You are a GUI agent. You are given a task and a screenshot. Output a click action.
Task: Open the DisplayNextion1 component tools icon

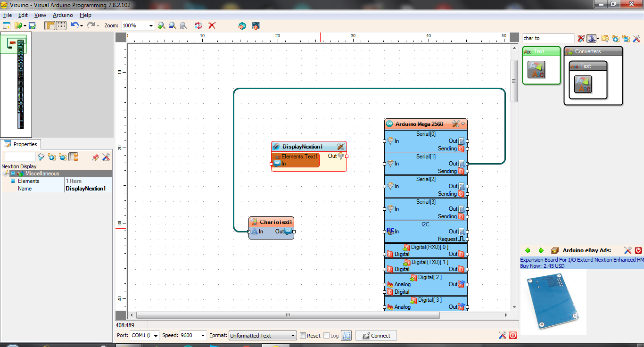340,147
